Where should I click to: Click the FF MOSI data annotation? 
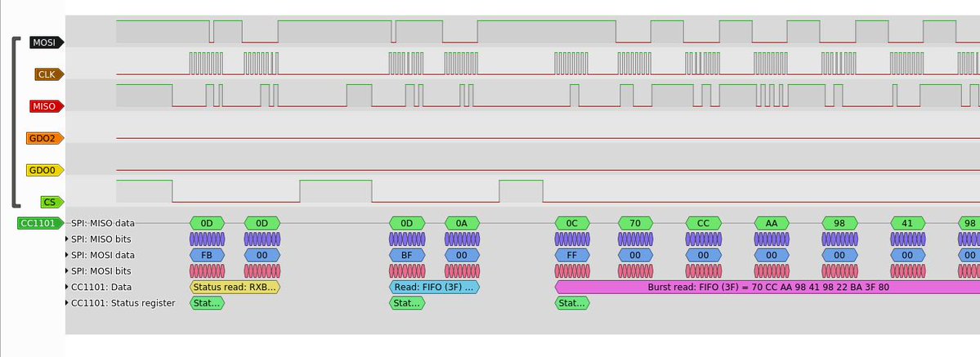572,255
